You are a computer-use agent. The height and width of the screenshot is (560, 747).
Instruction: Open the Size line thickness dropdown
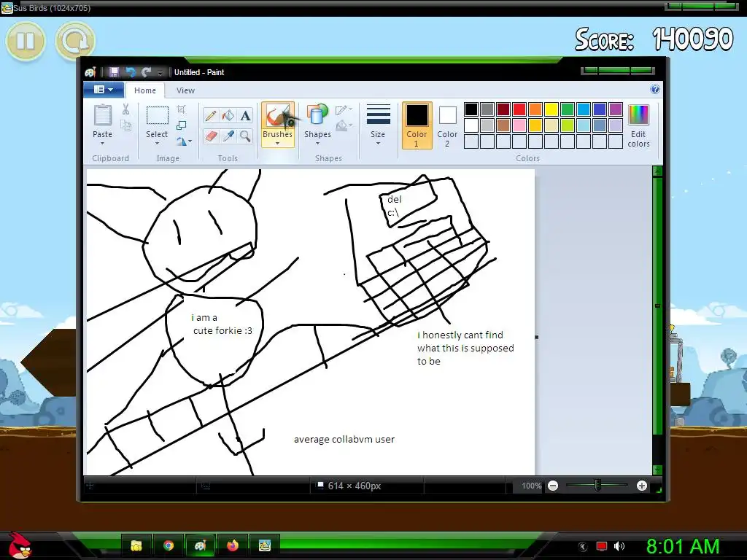pyautogui.click(x=378, y=125)
